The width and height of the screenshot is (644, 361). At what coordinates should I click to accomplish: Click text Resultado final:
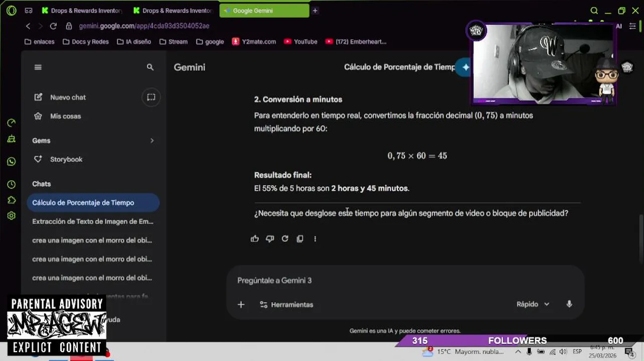pyautogui.click(x=283, y=175)
